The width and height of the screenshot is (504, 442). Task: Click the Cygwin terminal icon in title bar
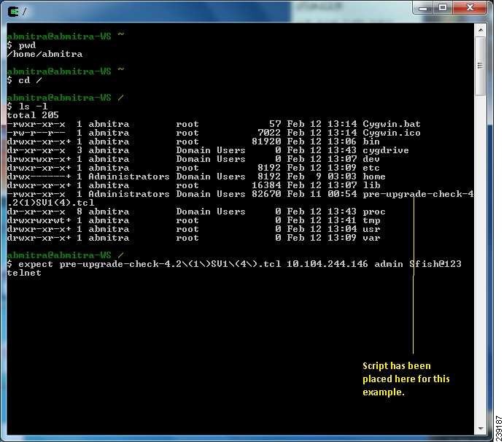point(14,12)
